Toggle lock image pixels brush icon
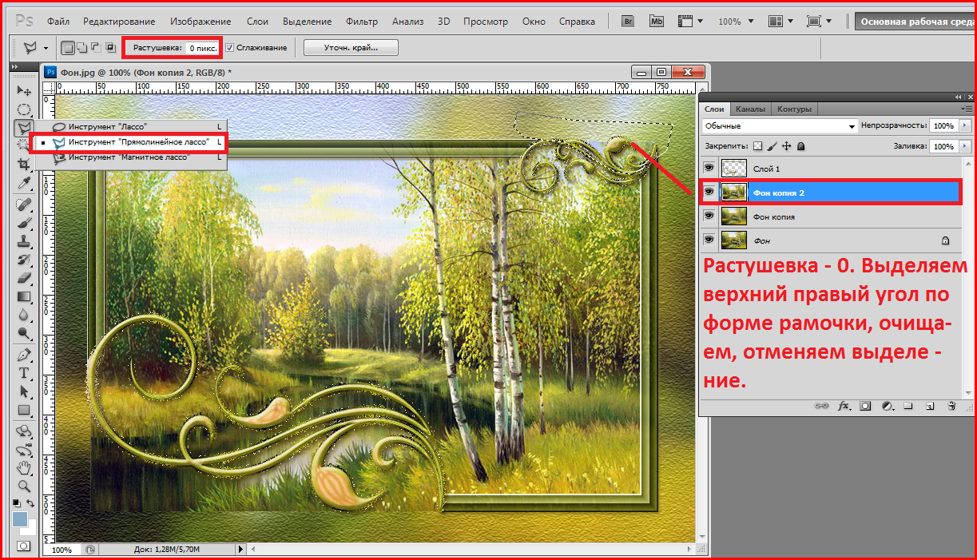Image resolution: width=977 pixels, height=560 pixels. (772, 146)
